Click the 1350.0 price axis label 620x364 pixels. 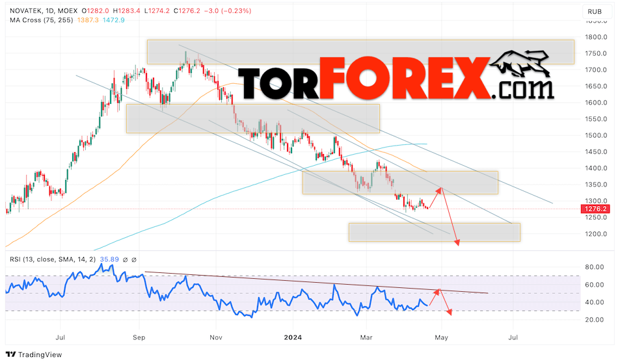(596, 185)
